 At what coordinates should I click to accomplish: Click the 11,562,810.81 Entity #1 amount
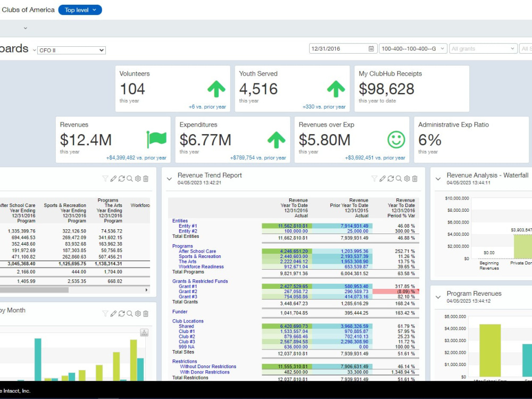pos(293,226)
